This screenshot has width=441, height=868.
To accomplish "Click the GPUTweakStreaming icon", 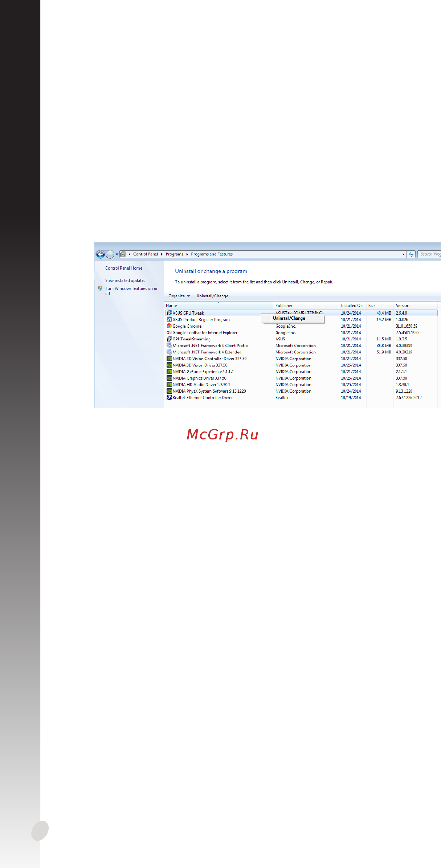I will coord(169,339).
